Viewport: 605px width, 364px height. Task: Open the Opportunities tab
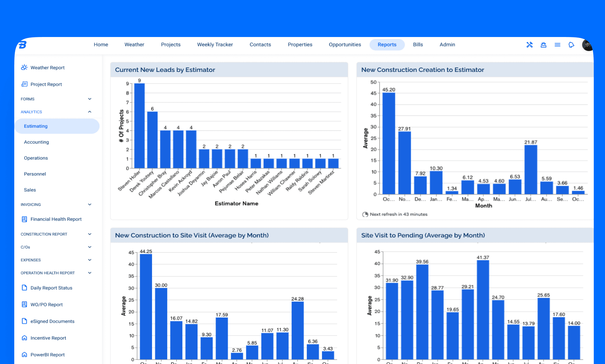tap(345, 45)
